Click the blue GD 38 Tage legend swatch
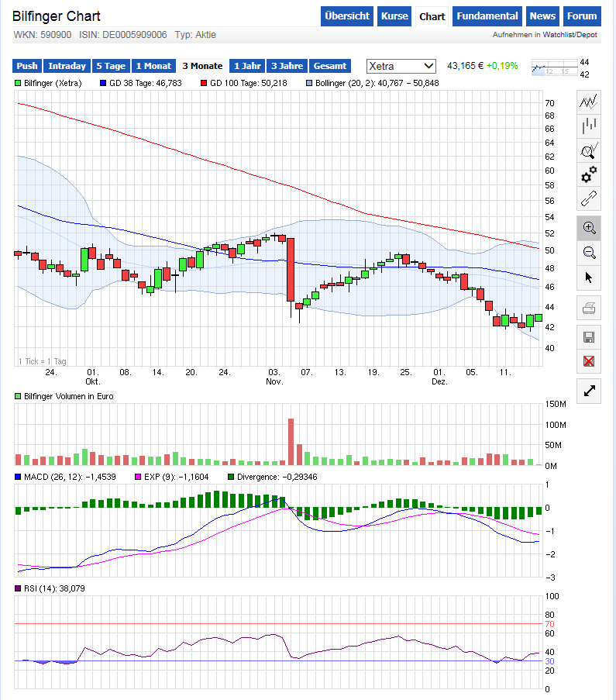Viewport: 616px width, 700px height. coord(103,83)
